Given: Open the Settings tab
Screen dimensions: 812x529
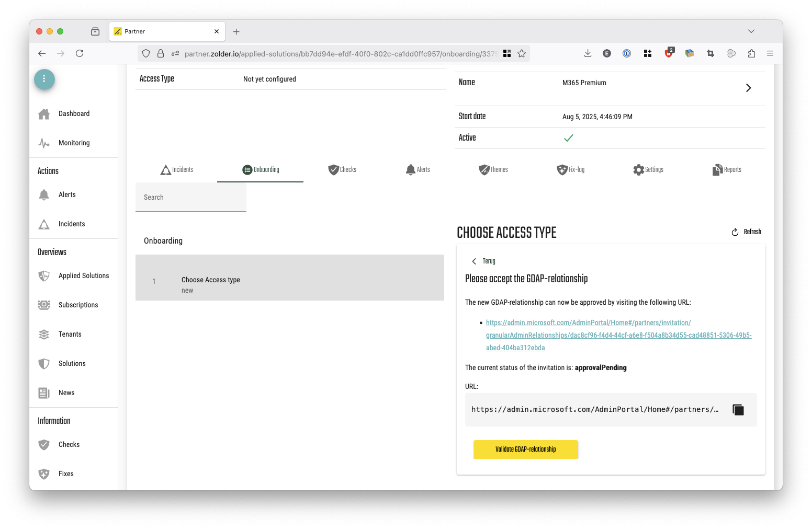Looking at the screenshot, I should tap(648, 170).
